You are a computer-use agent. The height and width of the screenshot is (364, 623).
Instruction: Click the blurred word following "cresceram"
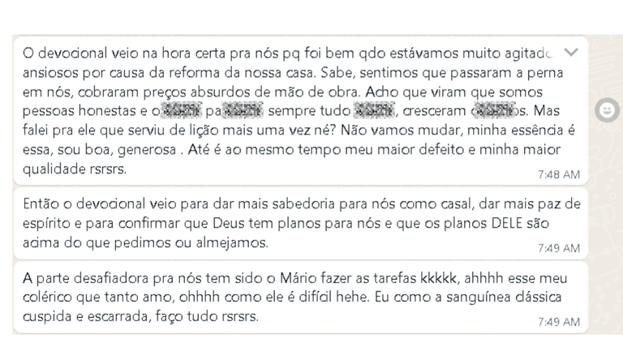tap(494, 111)
